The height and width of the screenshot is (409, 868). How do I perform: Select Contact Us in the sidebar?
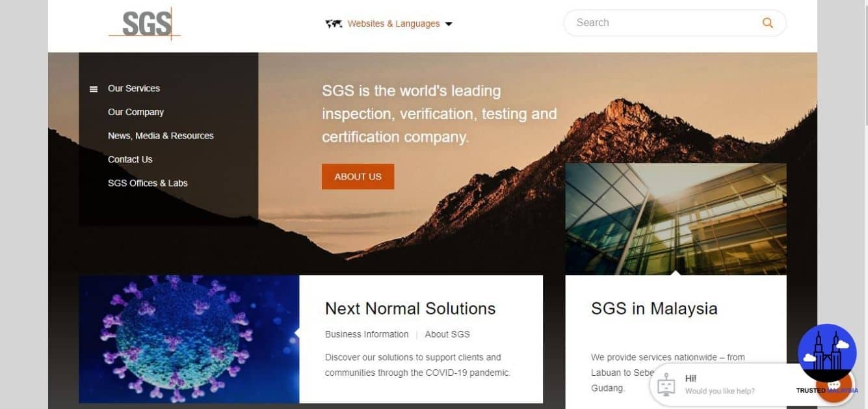(130, 159)
